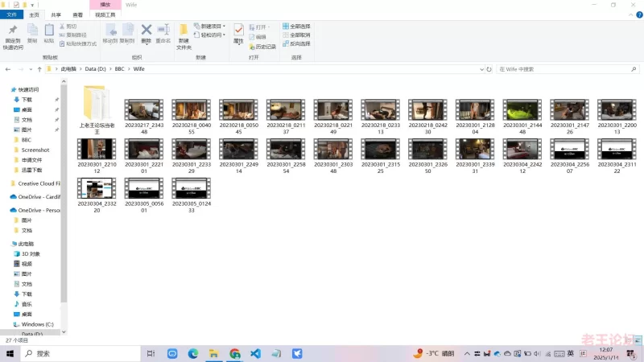
Task: Open Google Chrome from the taskbar
Action: click(235, 353)
